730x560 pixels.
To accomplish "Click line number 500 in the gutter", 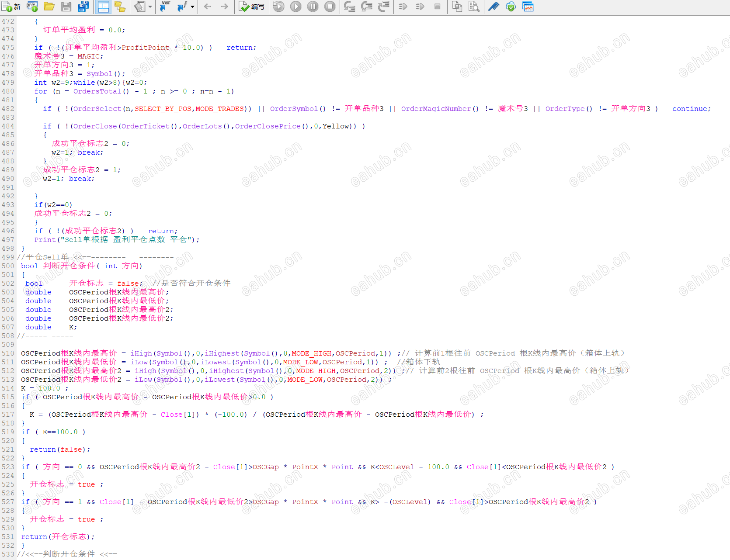I will coord(8,266).
